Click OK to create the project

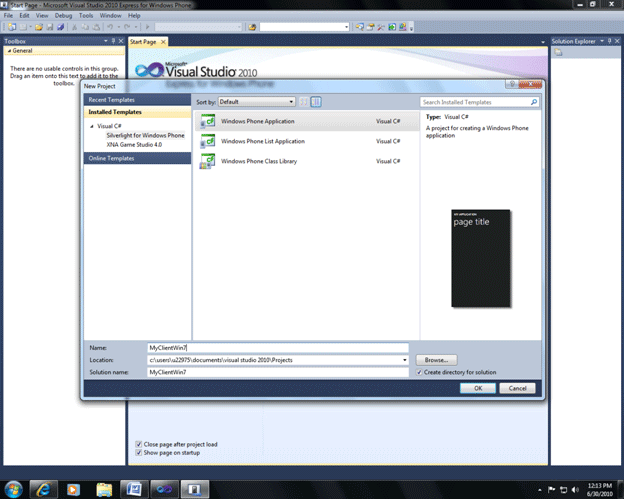[x=478, y=388]
